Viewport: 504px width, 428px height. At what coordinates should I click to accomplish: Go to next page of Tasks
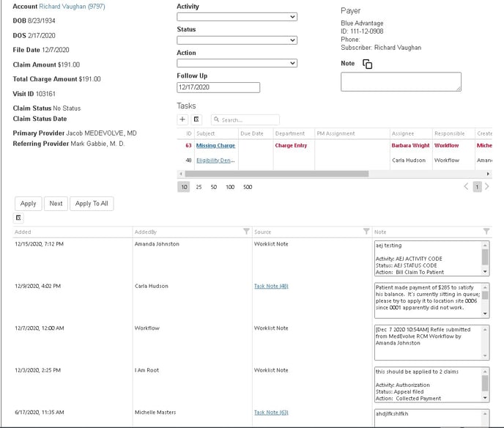487,187
